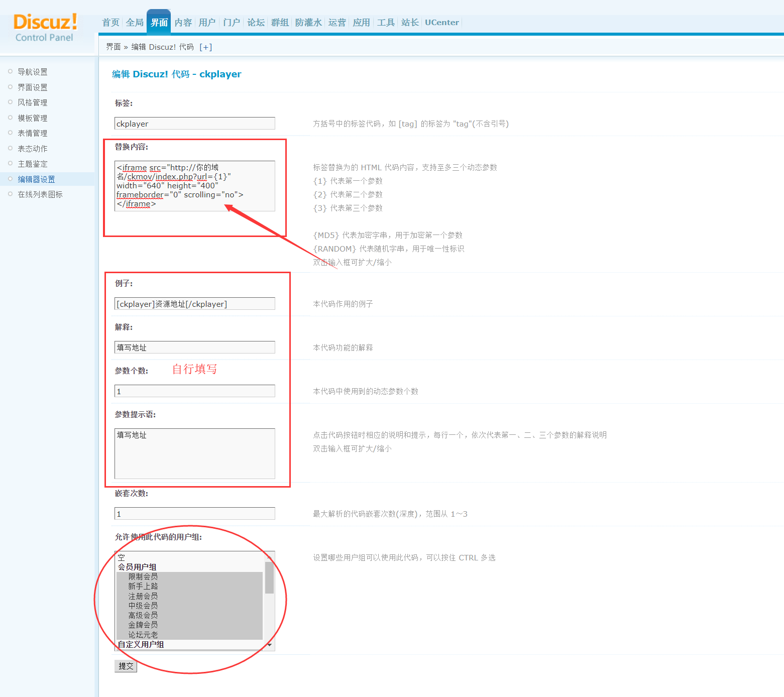784x697 pixels.
Task: Click the [+] link in breadcrumb
Action: click(205, 47)
